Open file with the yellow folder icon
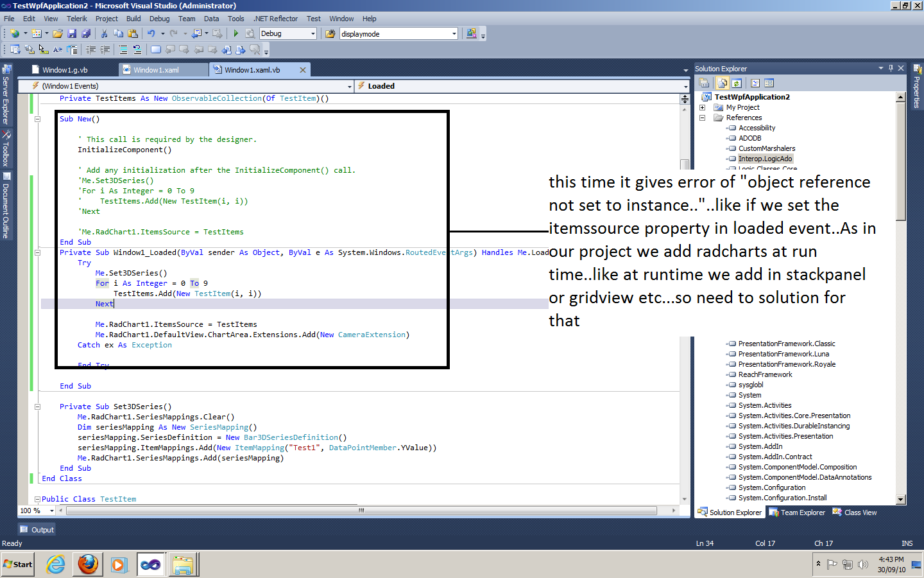Image resolution: width=924 pixels, height=578 pixels. (58, 33)
